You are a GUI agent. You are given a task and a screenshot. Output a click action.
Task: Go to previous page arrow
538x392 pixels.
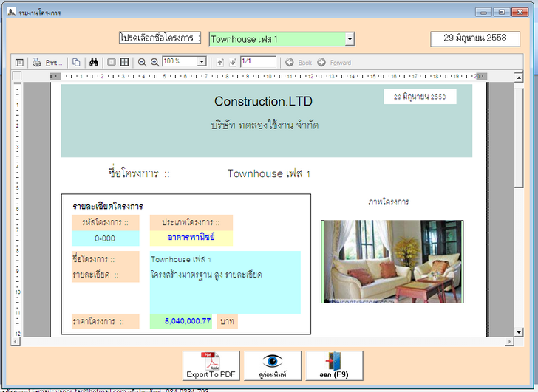pyautogui.click(x=220, y=62)
